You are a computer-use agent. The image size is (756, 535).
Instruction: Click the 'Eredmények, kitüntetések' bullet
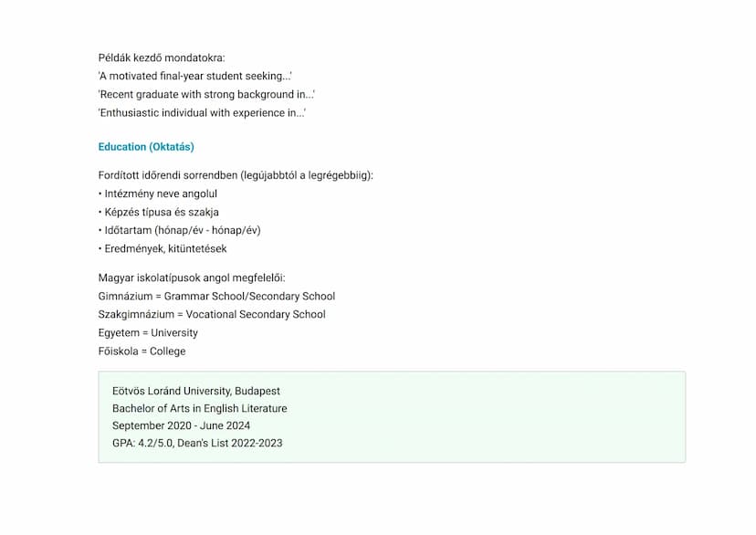(164, 248)
